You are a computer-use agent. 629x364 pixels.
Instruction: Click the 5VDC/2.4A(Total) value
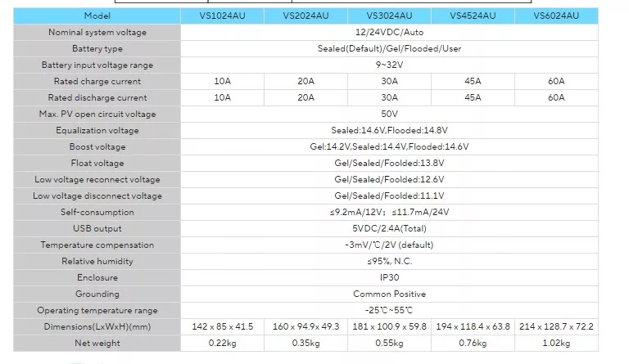point(389,229)
